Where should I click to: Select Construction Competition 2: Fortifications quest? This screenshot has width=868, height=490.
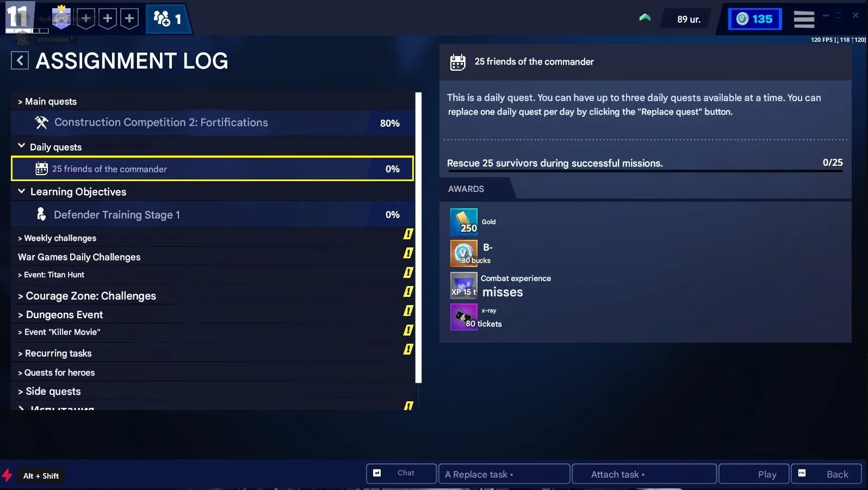pos(212,123)
